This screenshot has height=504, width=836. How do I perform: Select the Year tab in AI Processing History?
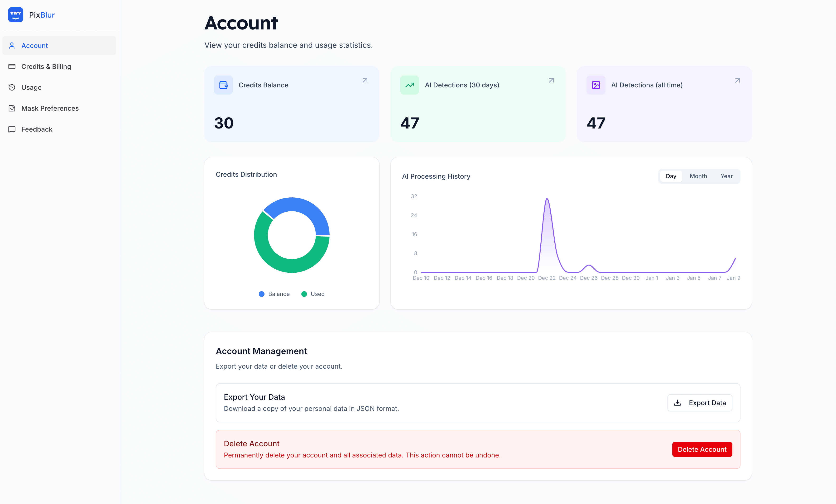pyautogui.click(x=726, y=176)
